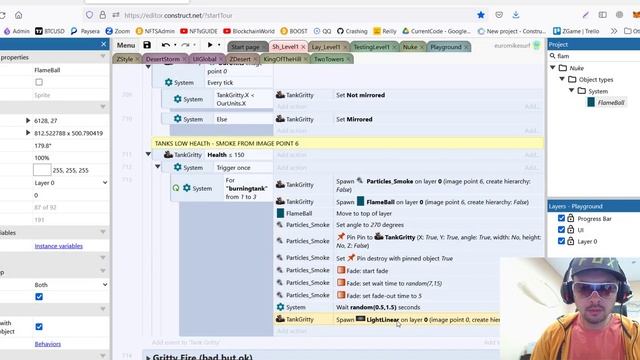The image size is (640, 360).
Task: Open the undo history dropdown arrow
Action: click(x=175, y=45)
